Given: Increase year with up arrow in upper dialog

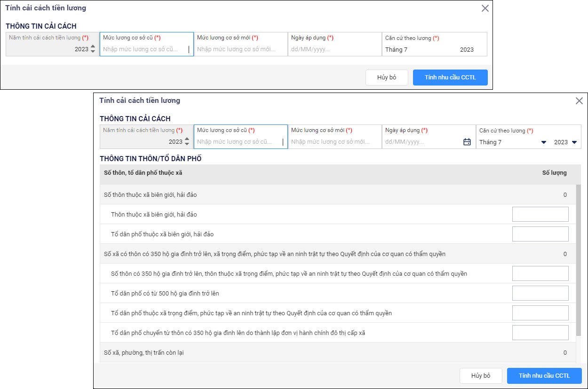Looking at the screenshot, I should tap(93, 47).
